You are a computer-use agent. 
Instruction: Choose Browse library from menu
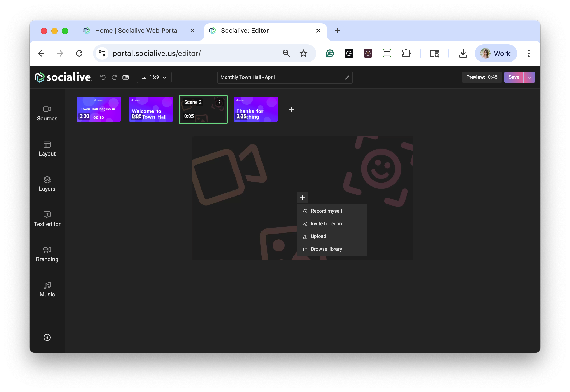[x=326, y=249]
